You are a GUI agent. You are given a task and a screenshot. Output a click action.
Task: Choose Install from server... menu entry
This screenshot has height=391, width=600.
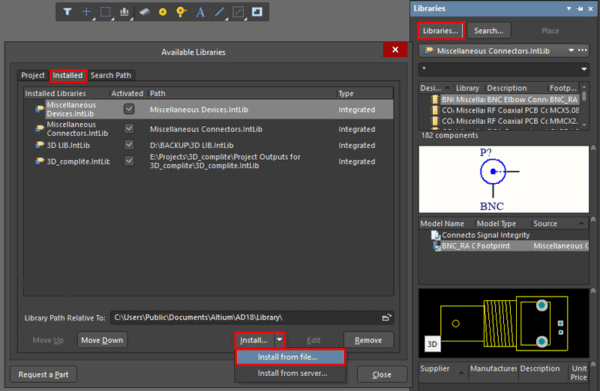click(290, 373)
